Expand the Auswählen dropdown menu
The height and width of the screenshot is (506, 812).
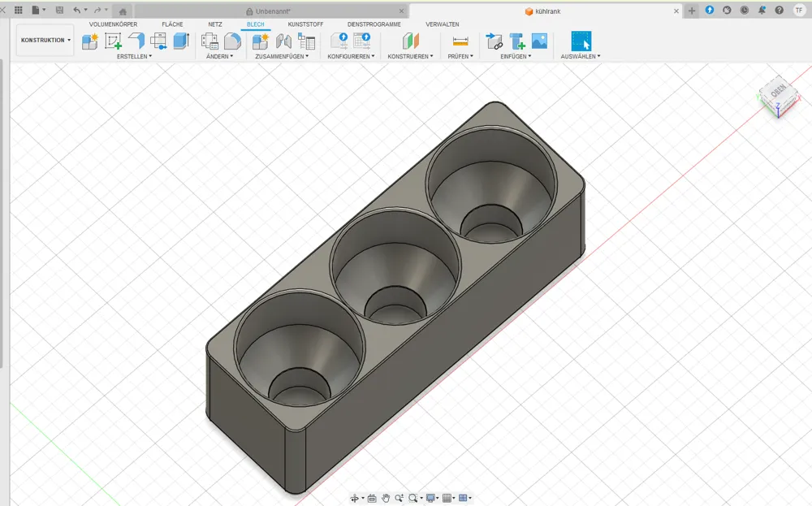pyautogui.click(x=581, y=57)
